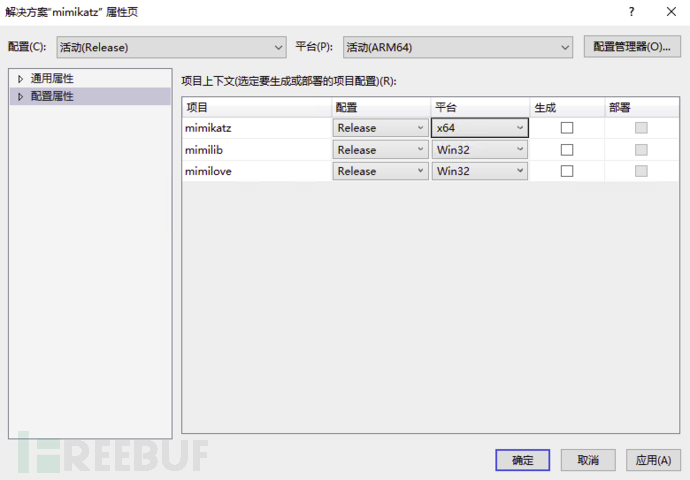Click the 配置 column header
The image size is (690, 480).
click(x=381, y=107)
